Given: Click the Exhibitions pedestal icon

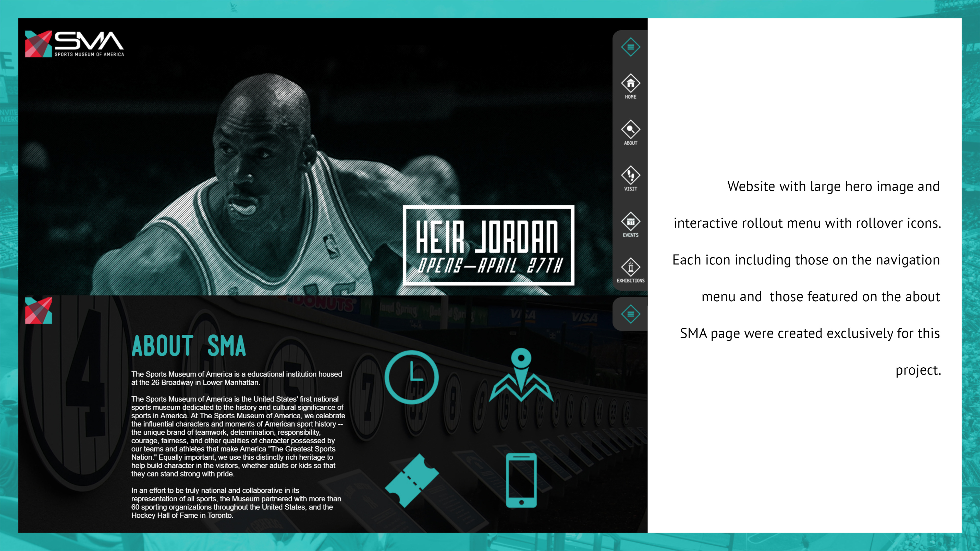Looking at the screenshot, I should coord(630,267).
